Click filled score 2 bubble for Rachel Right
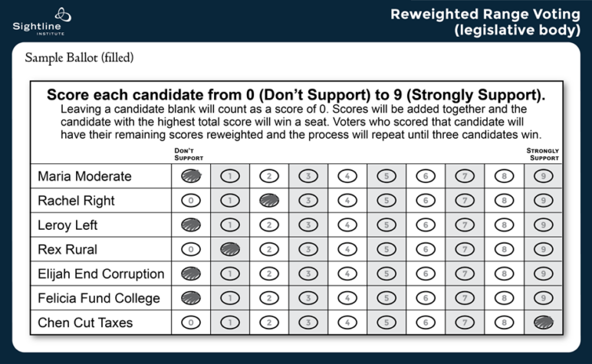592x364 pixels. [x=270, y=201]
